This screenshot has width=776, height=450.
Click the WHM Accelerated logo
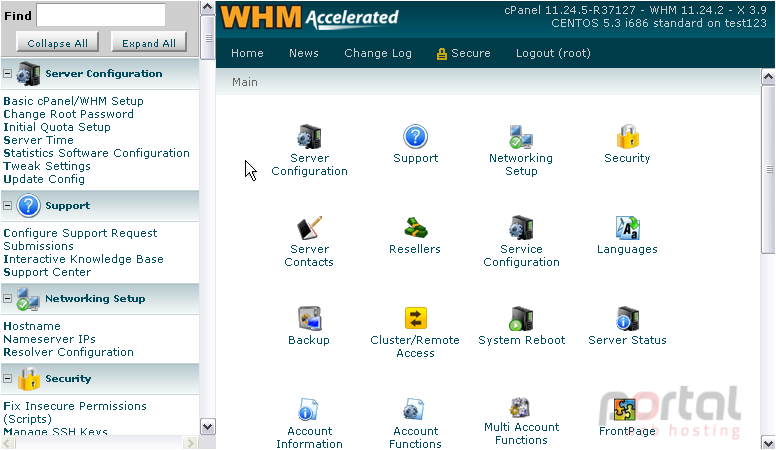coord(309,18)
